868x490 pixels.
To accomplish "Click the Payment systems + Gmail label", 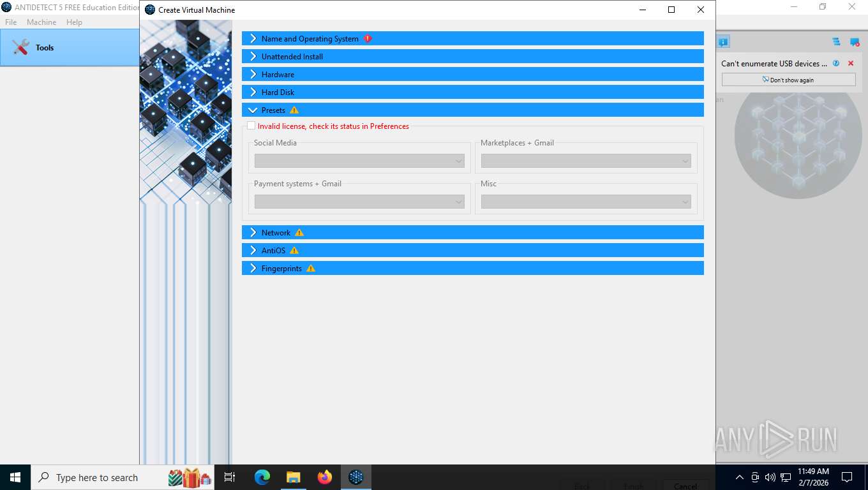I will [x=297, y=184].
